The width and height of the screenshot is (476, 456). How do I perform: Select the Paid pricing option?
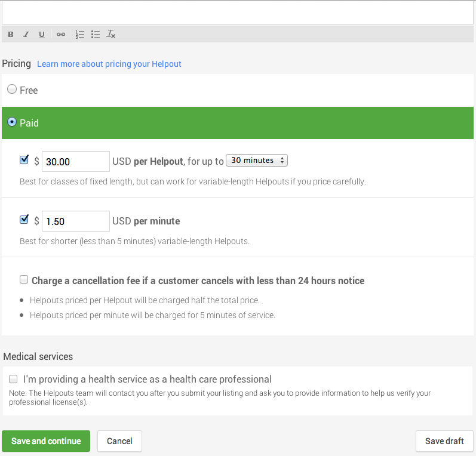[12, 122]
